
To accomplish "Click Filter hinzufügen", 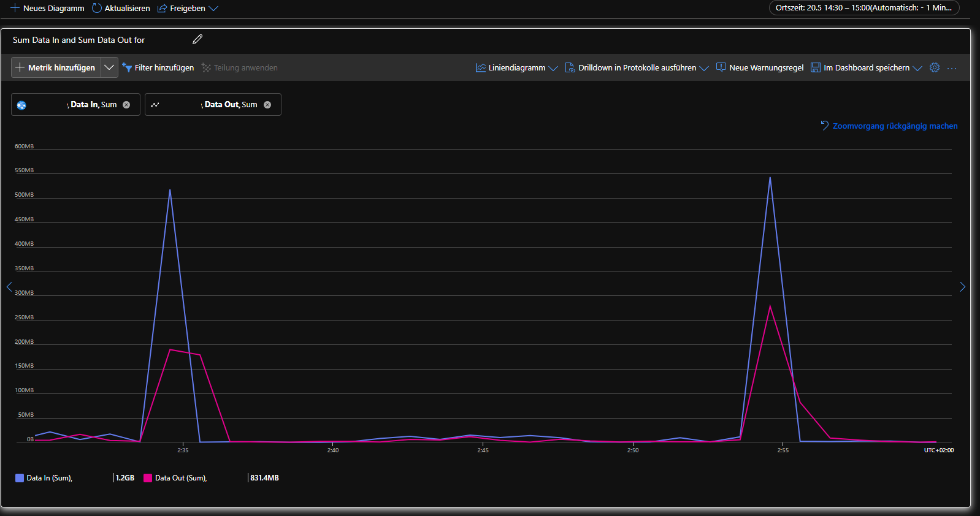I will [158, 67].
